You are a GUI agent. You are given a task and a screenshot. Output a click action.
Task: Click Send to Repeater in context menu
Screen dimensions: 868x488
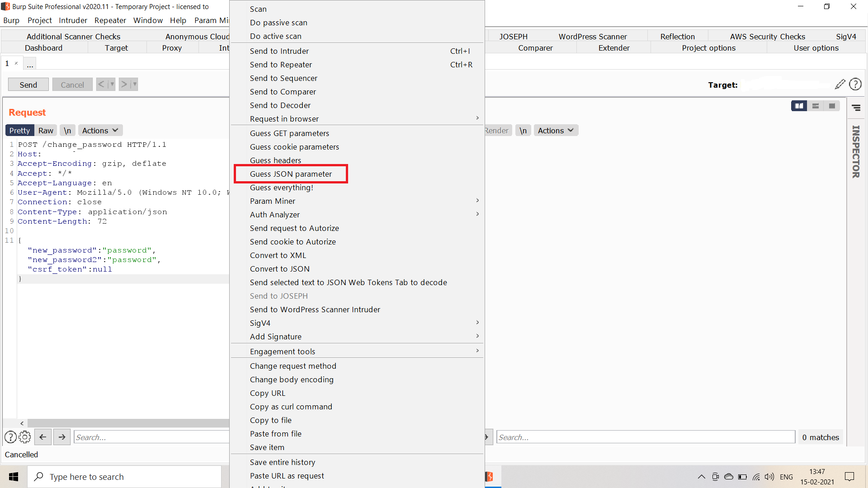point(281,65)
